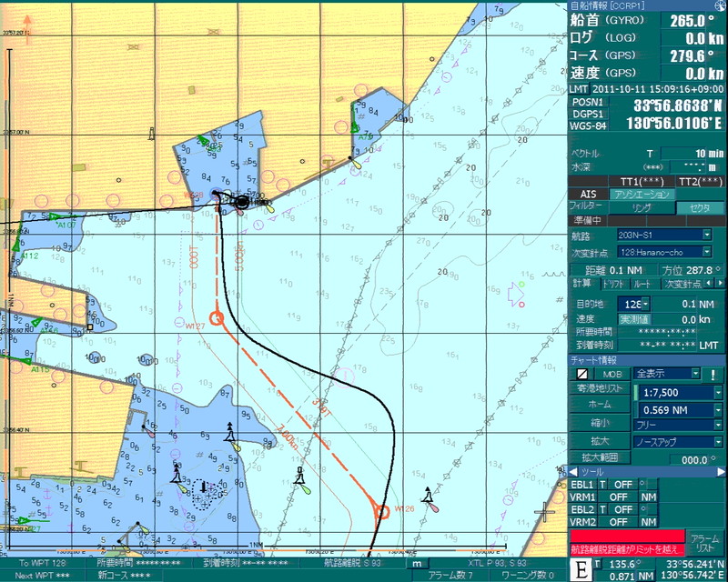Open the ノースアップ orientation dropdown

pos(718,441)
